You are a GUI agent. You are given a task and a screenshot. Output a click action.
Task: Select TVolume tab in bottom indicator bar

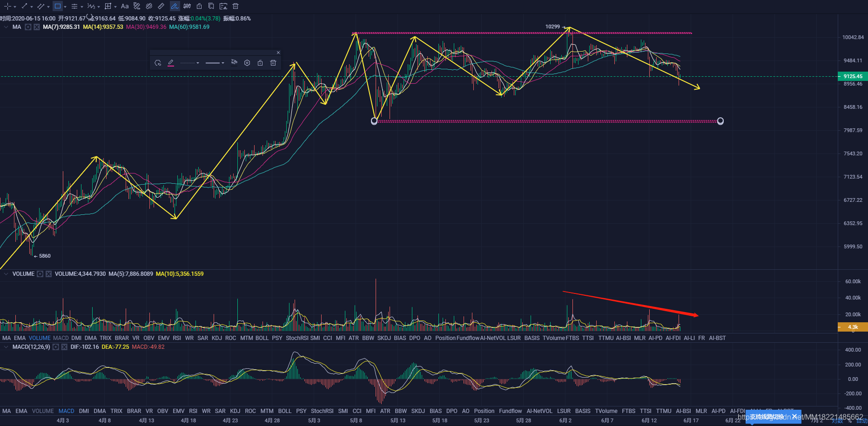606,411
